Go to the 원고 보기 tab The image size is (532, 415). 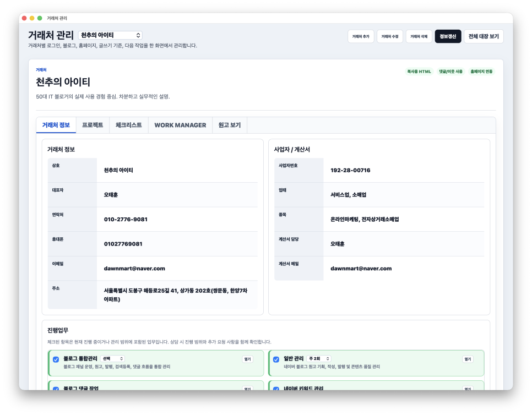pos(230,125)
